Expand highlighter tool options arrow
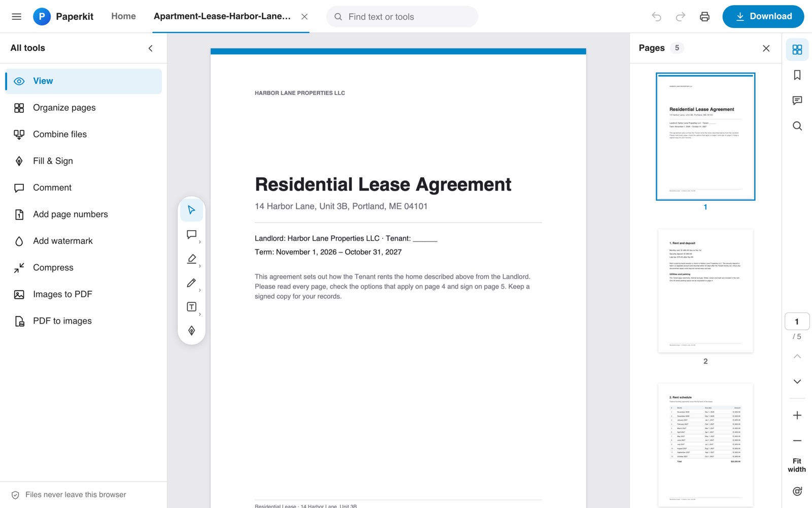812x508 pixels. point(200,266)
